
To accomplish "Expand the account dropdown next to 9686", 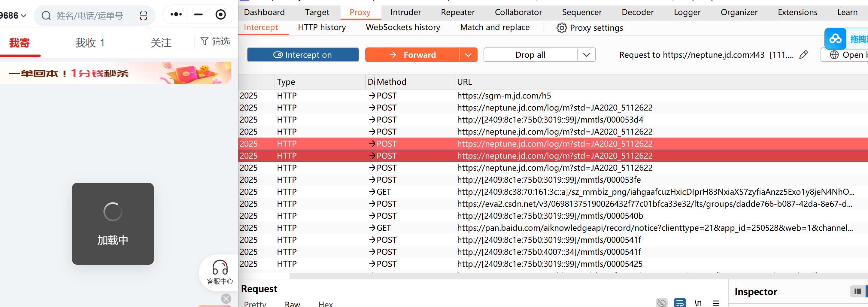I will pos(24,16).
